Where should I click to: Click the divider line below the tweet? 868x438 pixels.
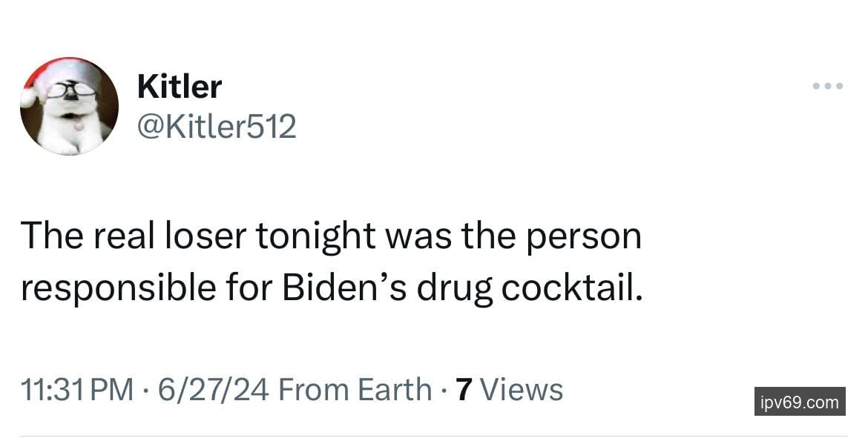[x=434, y=435]
